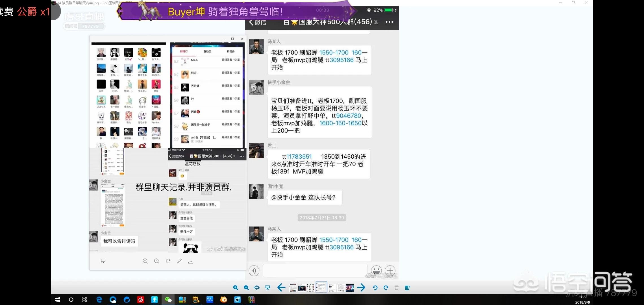
Task: Fit image to window size
Action: (x=257, y=288)
